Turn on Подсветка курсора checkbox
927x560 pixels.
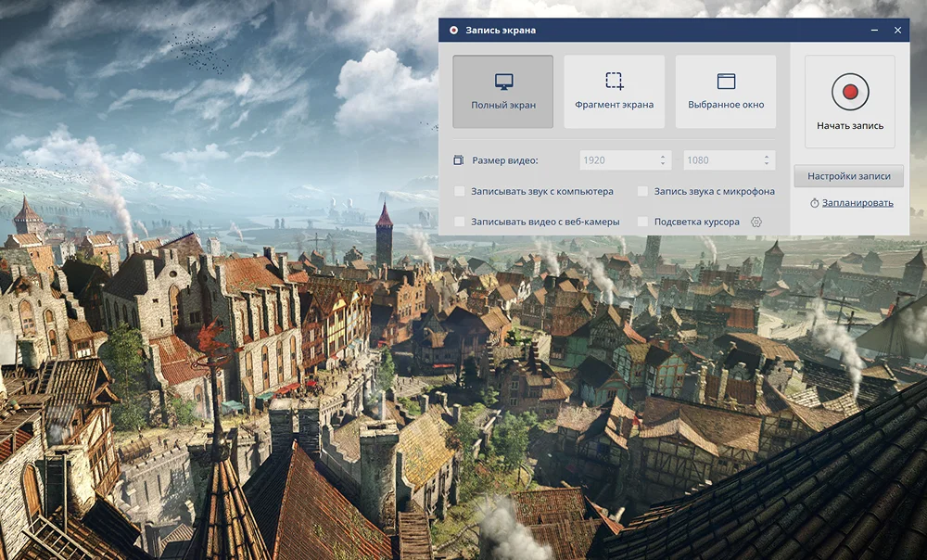pyautogui.click(x=643, y=223)
